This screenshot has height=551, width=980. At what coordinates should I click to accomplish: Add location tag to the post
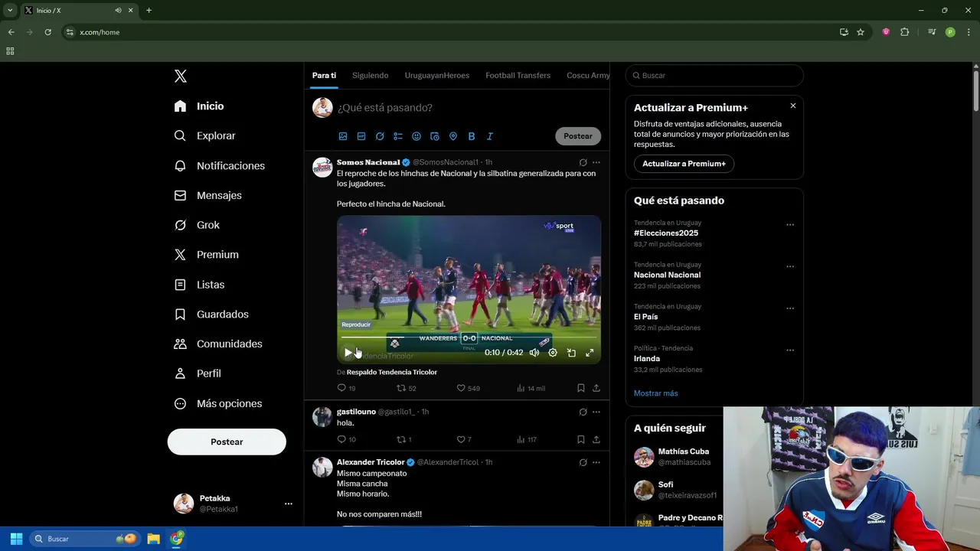453,136
